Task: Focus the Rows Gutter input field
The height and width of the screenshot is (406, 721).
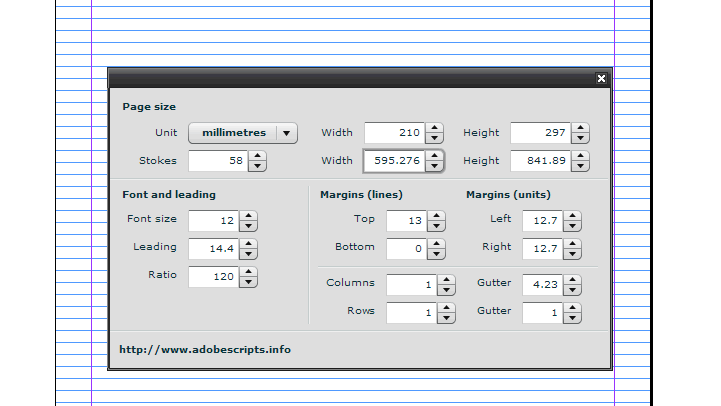Action: [543, 313]
